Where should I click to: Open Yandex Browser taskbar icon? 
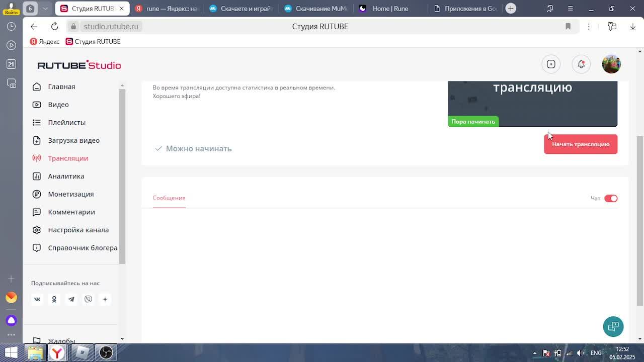pyautogui.click(x=57, y=353)
